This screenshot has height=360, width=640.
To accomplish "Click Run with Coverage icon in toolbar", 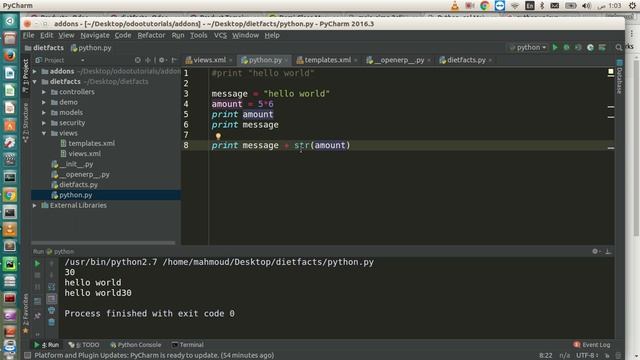I will (x=578, y=47).
